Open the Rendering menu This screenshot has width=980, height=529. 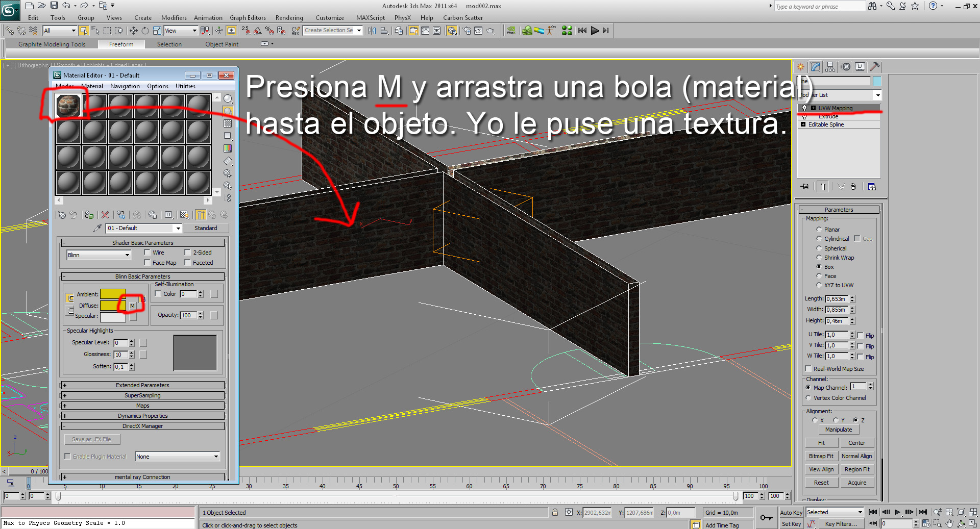click(x=289, y=18)
